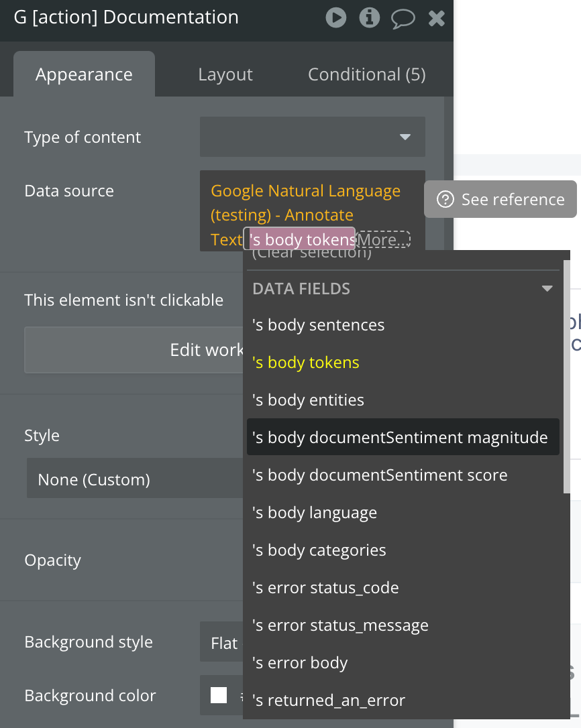The image size is (581, 728).
Task: Choose 's returned_an_error field
Action: tap(403, 700)
